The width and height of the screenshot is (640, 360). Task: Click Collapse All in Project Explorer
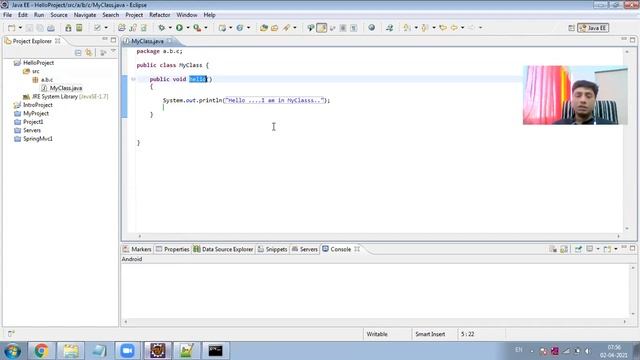(78, 53)
